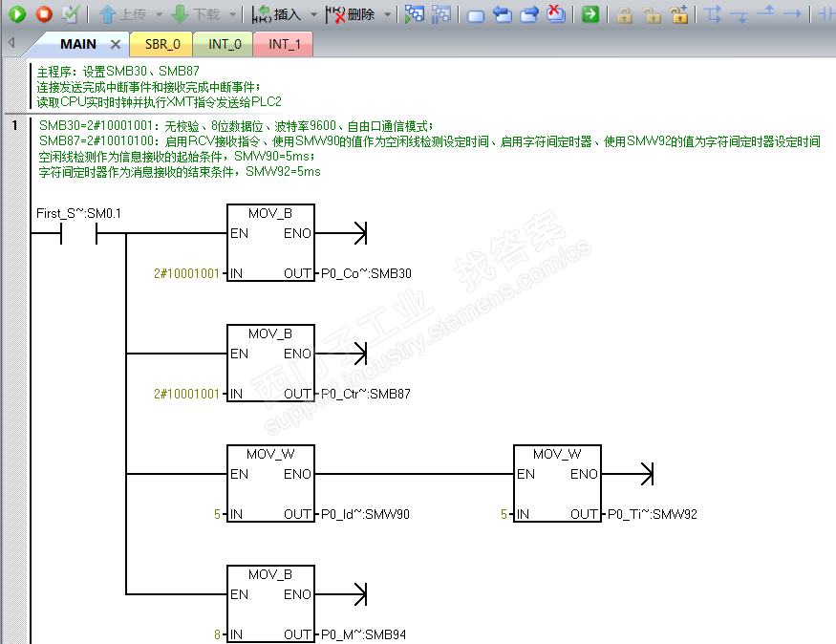Close the MAIN tab
Viewport: 836px width, 644px height.
tap(116, 45)
